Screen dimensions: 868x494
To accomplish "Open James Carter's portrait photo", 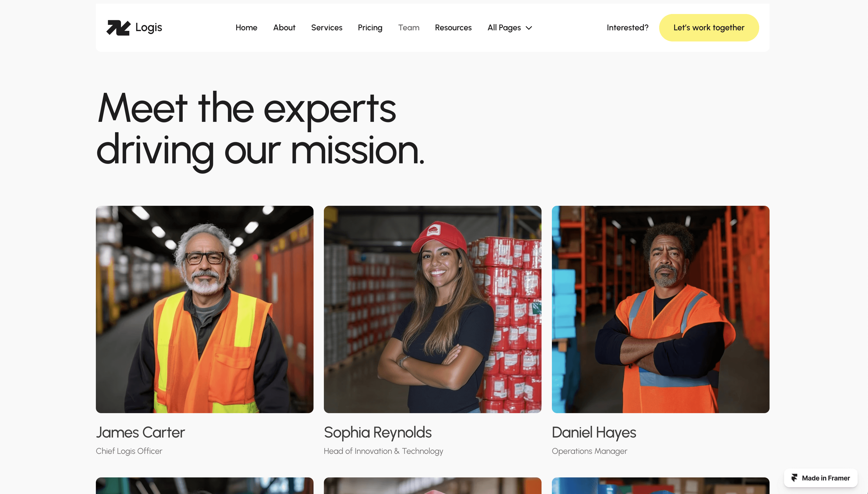I will [204, 309].
